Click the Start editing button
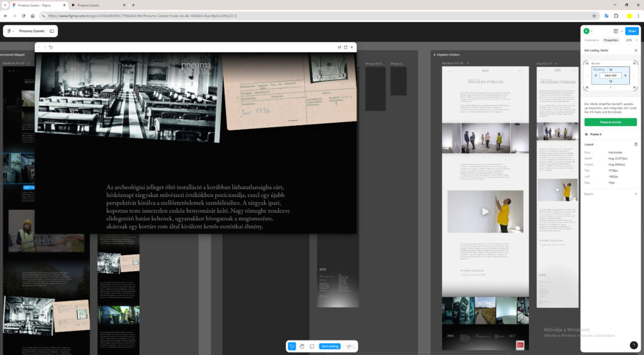This screenshot has width=644, height=355. [330, 346]
